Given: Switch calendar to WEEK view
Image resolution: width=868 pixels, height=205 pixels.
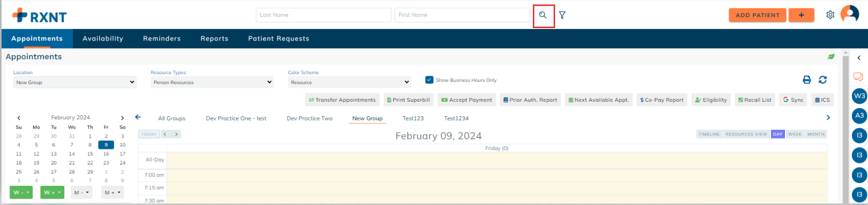Looking at the screenshot, I should pos(795,134).
